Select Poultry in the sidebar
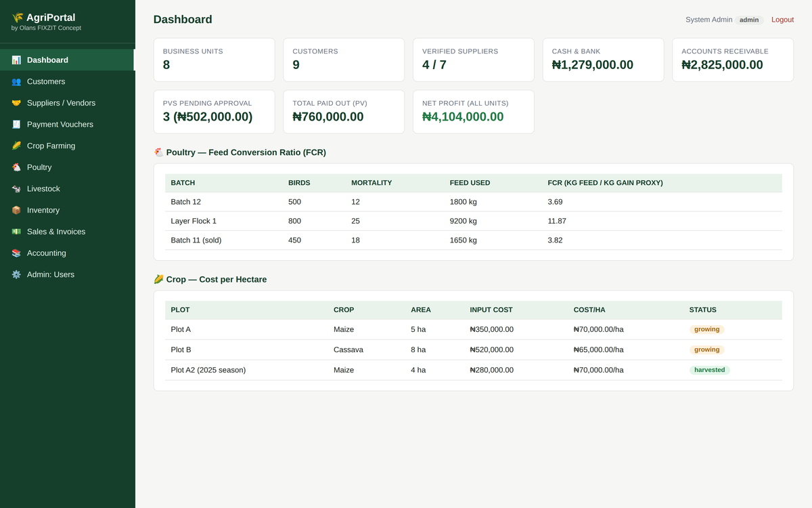The height and width of the screenshot is (508, 812). [x=68, y=167]
